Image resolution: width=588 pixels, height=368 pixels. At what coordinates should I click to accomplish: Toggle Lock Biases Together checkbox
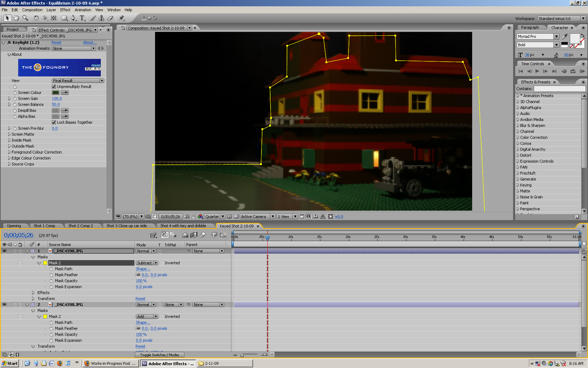(x=54, y=122)
